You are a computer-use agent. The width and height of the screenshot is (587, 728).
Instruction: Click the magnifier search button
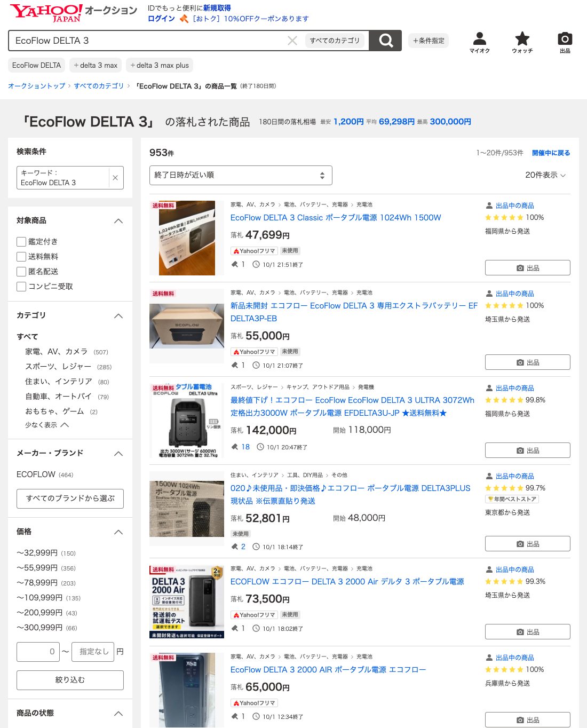[x=385, y=41]
